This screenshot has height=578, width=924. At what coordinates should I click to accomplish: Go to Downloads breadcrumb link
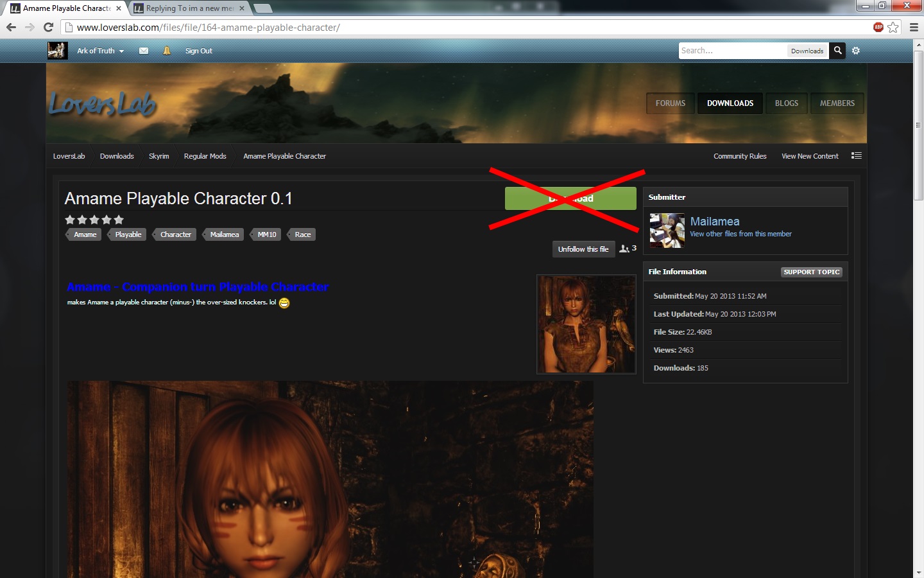tap(117, 156)
